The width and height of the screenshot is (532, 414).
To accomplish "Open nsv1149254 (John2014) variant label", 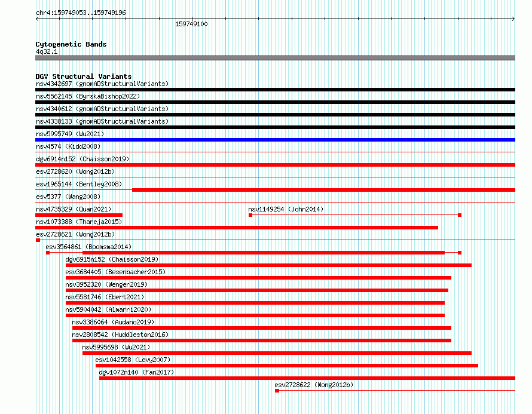I will (286, 209).
